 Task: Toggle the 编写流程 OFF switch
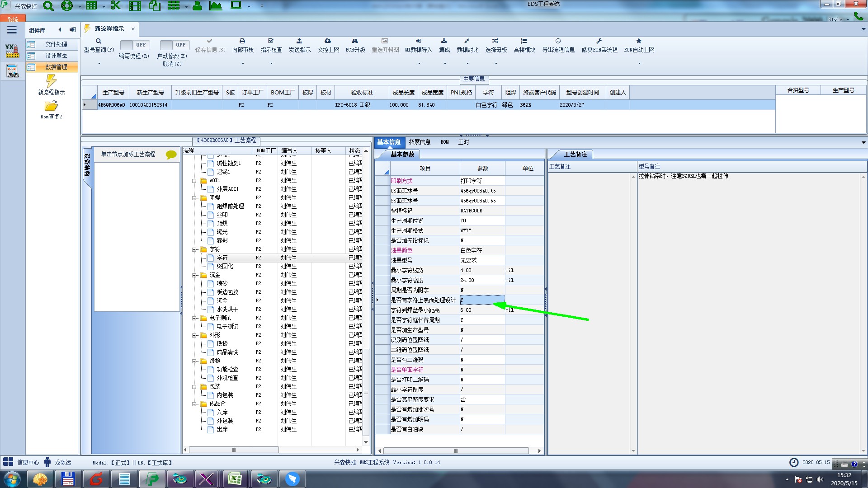[x=134, y=45]
